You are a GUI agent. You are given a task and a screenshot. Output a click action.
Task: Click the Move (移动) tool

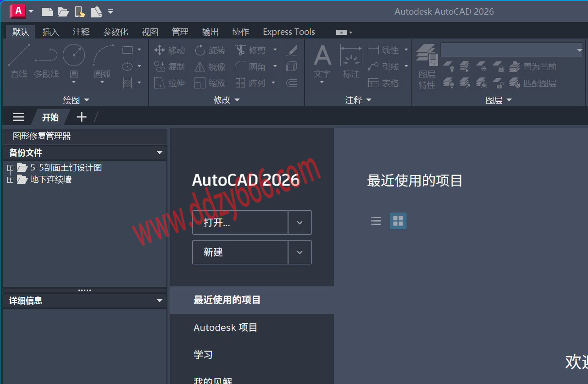pyautogui.click(x=169, y=50)
